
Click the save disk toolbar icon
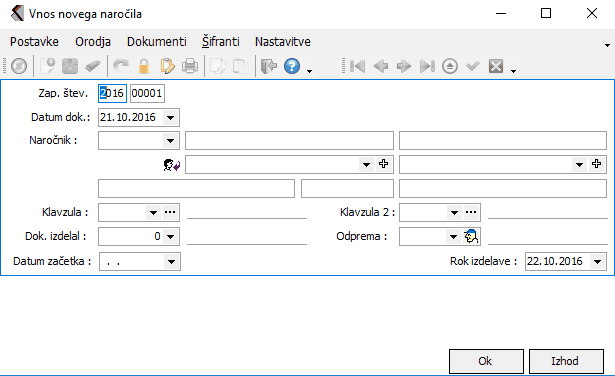coord(70,66)
